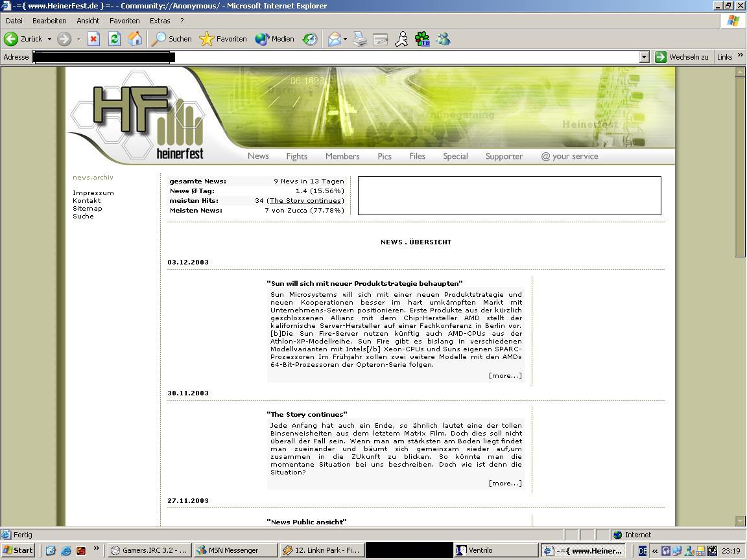The height and width of the screenshot is (560, 747).
Task: Click the Mail envelope toolbar icon
Action: [335, 39]
